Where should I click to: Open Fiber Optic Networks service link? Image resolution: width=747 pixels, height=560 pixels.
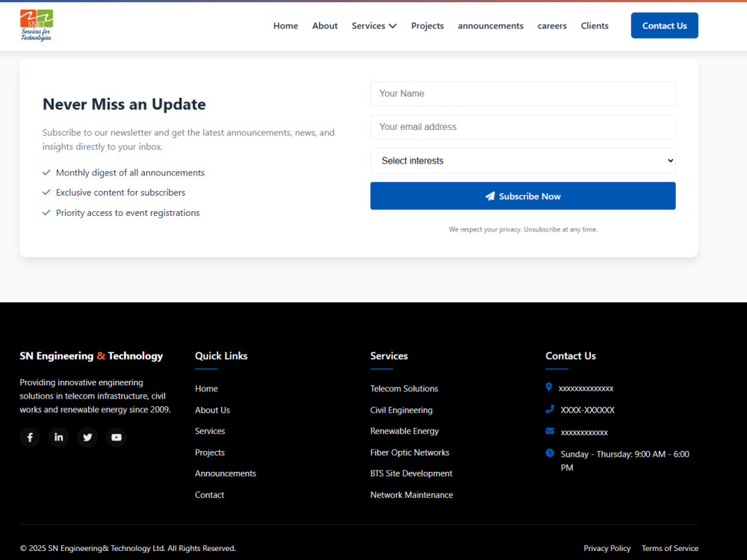point(409,452)
